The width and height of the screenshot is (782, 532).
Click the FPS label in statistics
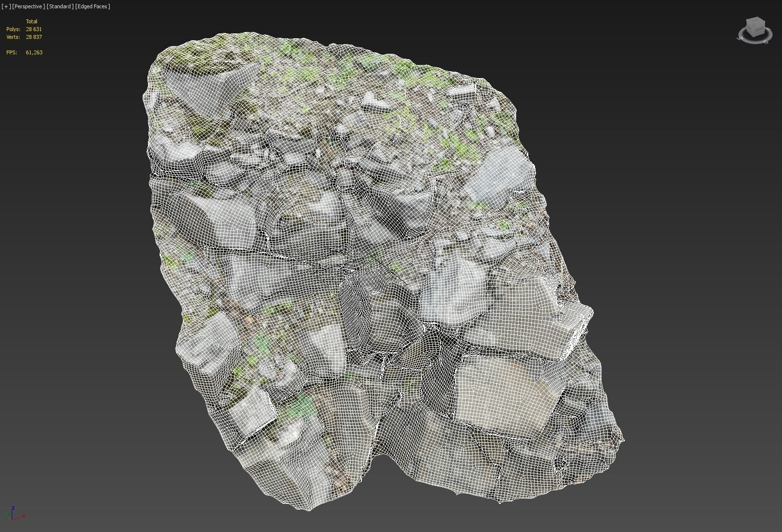tap(11, 52)
